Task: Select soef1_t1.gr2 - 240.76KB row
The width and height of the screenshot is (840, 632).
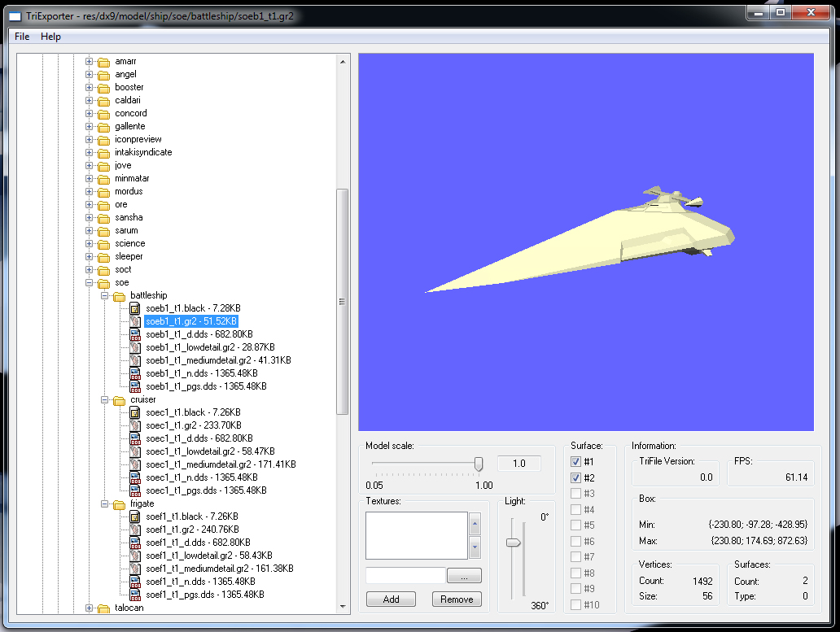Action: (192, 530)
